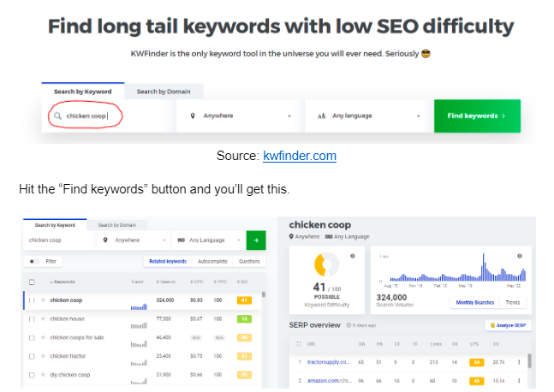Switch to the Autocomplete tab
The image size is (554, 392).
tap(212, 261)
